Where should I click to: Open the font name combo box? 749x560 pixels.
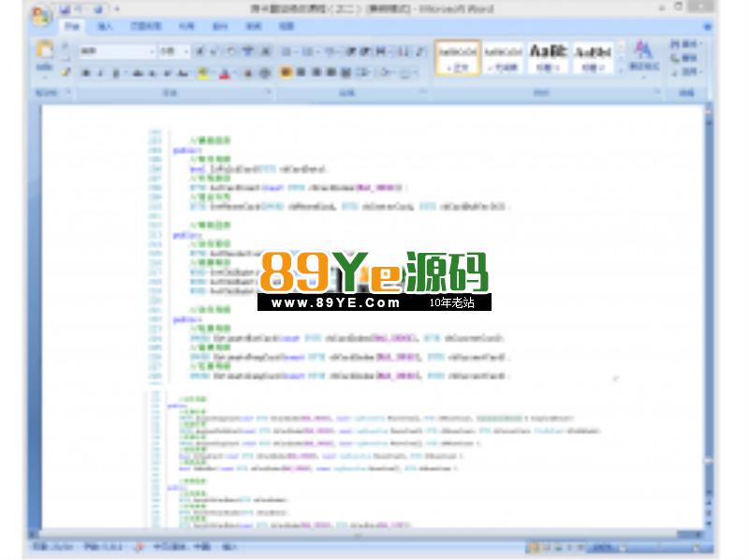[118, 52]
